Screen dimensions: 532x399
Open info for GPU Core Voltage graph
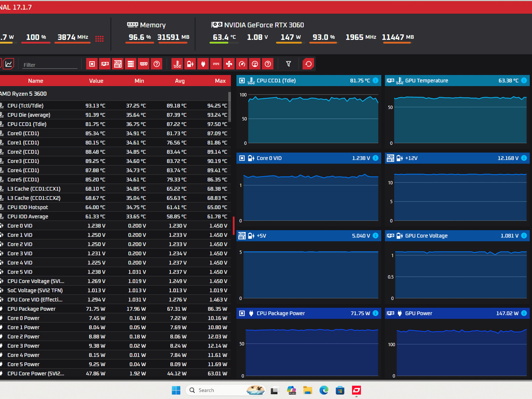point(524,236)
